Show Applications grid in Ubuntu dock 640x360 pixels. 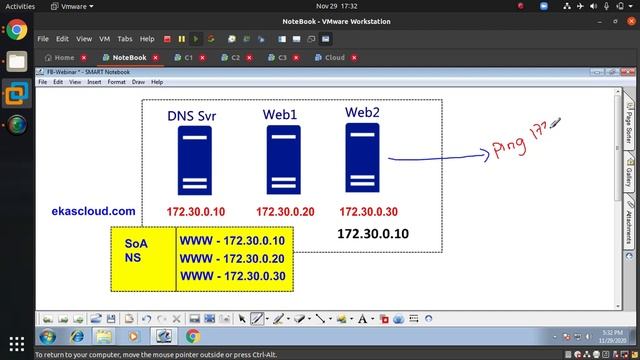point(17,344)
